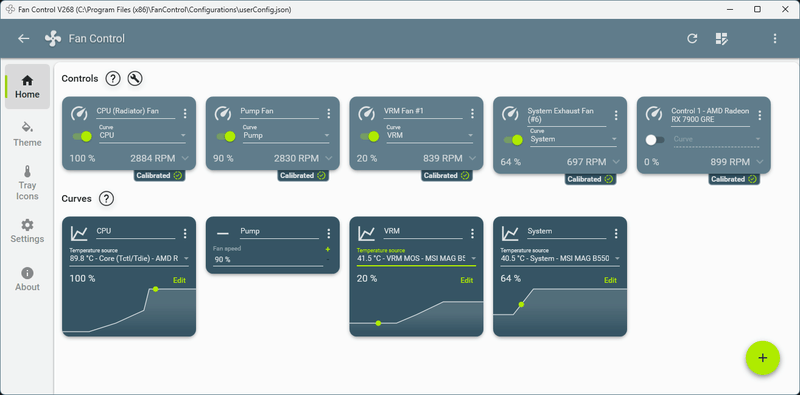
Task: Go to Home in sidebar
Action: pos(27,87)
